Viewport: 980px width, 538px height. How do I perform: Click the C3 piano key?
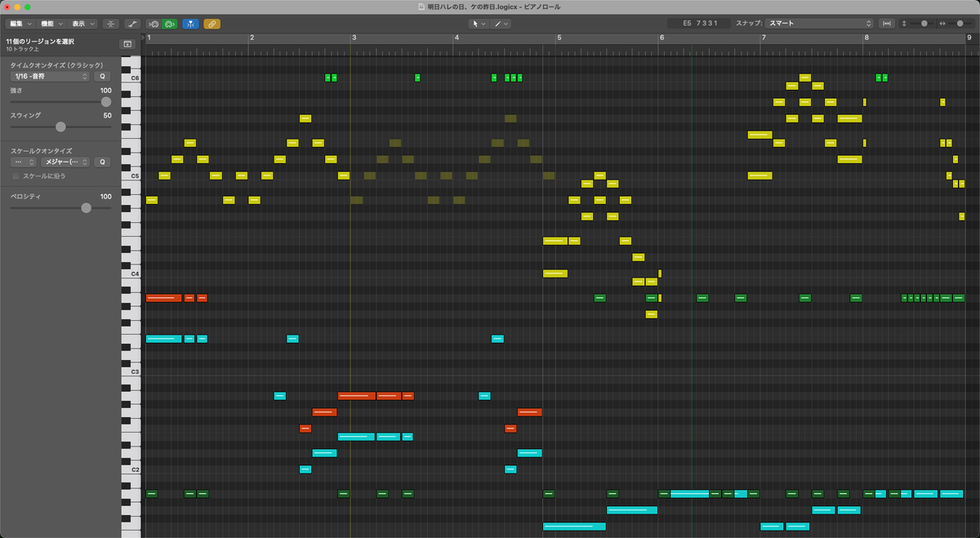(x=131, y=372)
